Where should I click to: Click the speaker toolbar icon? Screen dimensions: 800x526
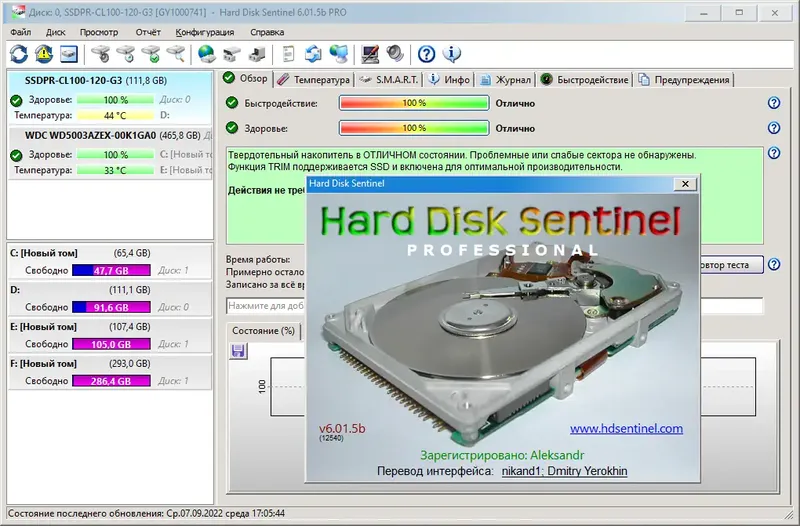(395, 54)
